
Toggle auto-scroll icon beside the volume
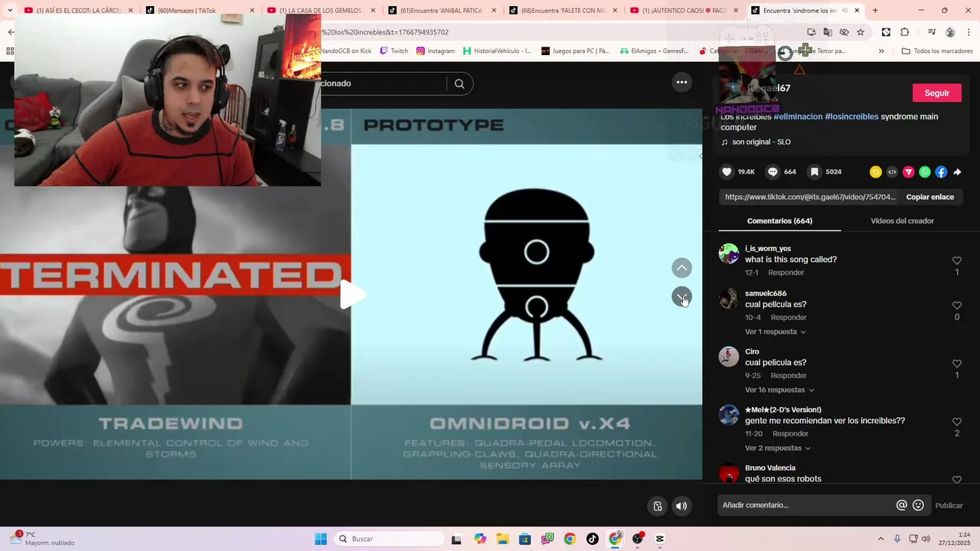pyautogui.click(x=657, y=506)
